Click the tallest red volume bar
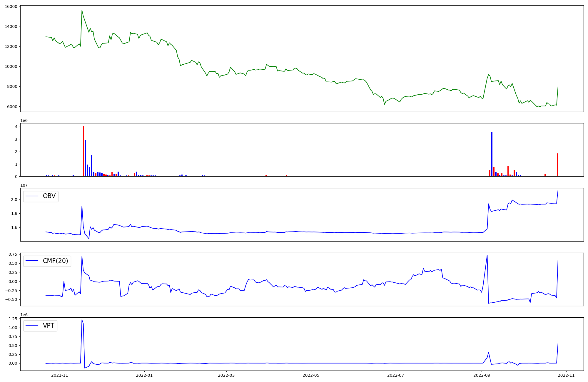The width and height of the screenshot is (588, 382). coord(83,151)
